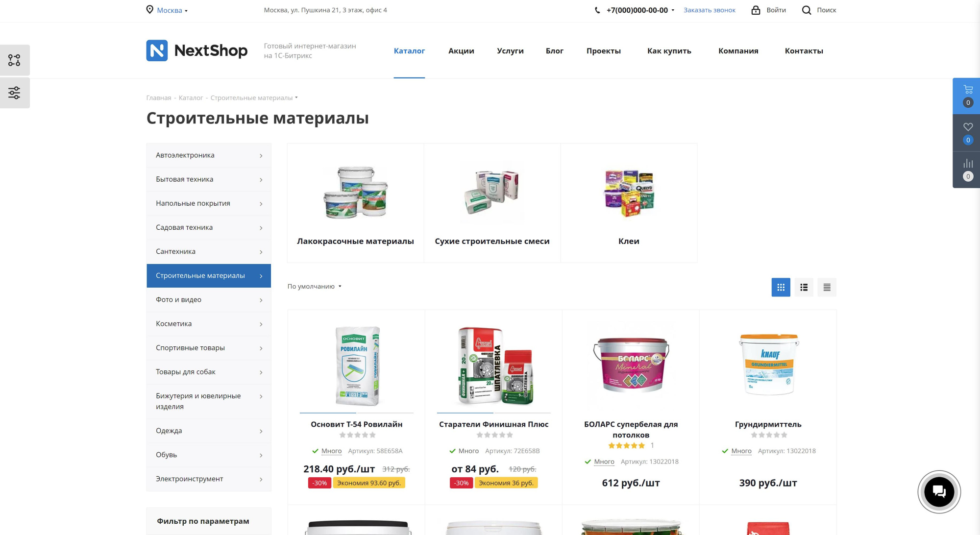This screenshot has height=535, width=980.
Task: Open the Контакты menu item
Action: (804, 51)
